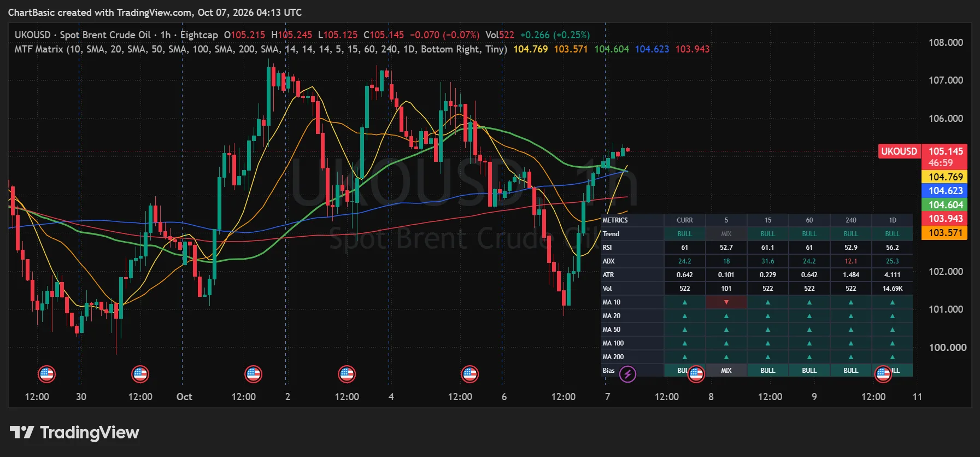Click the red 103.943 value in indicator legend
Image resolution: width=980 pixels, height=457 pixels.
(x=692, y=49)
